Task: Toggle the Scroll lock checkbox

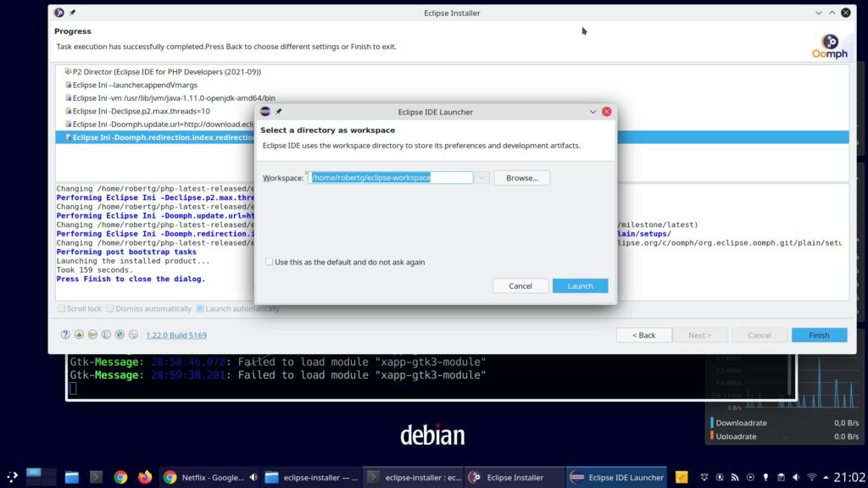Action: tap(61, 308)
